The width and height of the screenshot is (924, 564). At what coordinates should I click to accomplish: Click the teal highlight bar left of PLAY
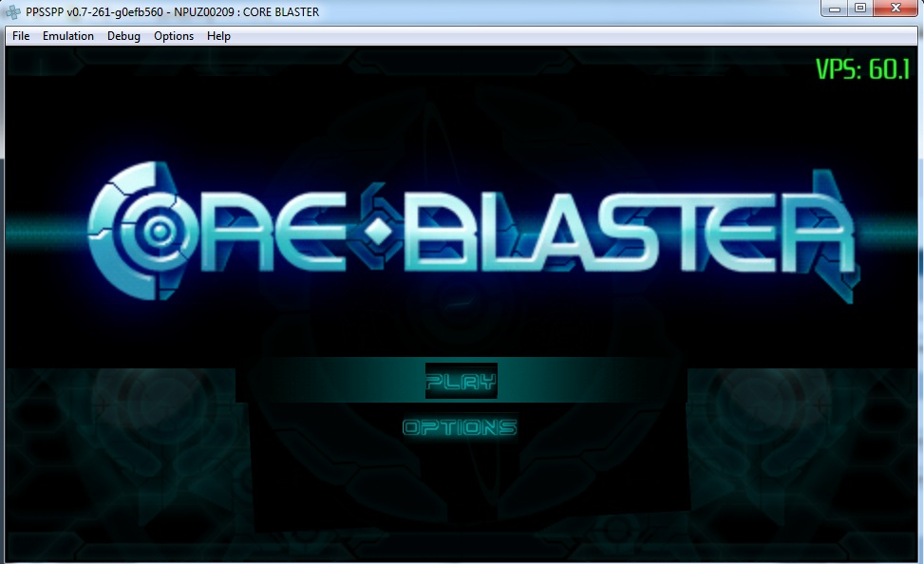(332, 380)
